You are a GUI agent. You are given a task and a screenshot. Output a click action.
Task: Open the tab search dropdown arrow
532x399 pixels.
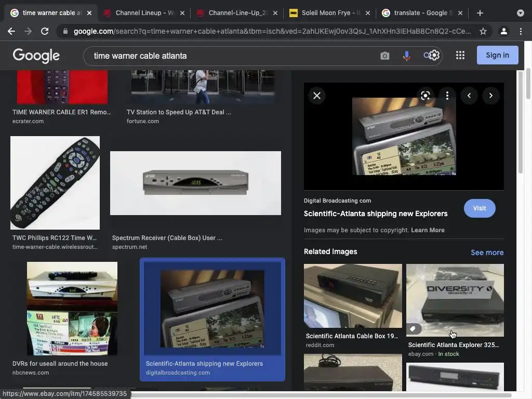tap(521, 13)
